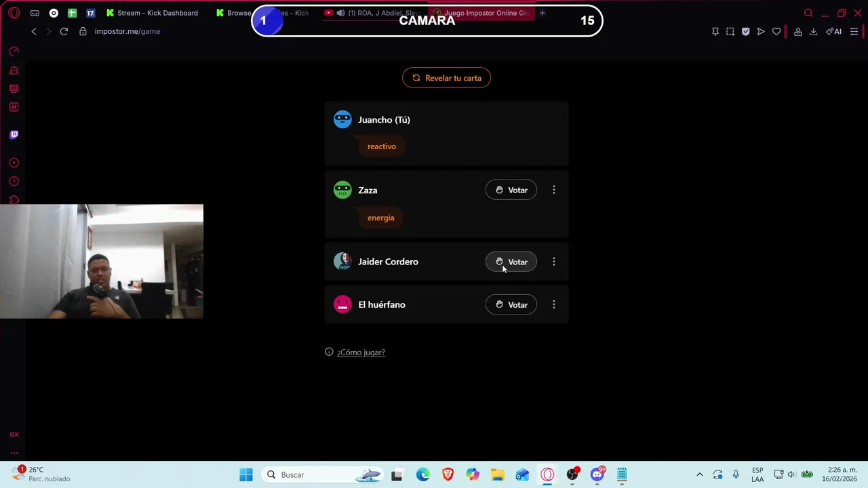
Task: Open the three-dots menu for Jaider Cordero
Action: (x=554, y=262)
